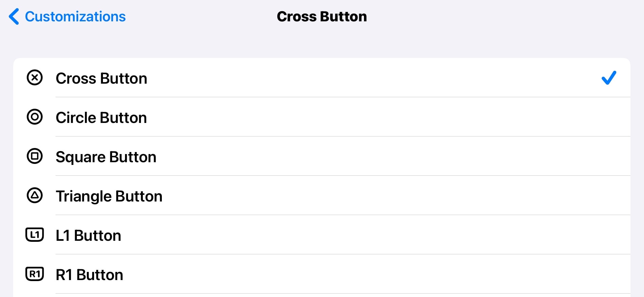Click the "Cross Button" page title
Image resolution: width=644 pixels, height=297 pixels.
pos(322,17)
